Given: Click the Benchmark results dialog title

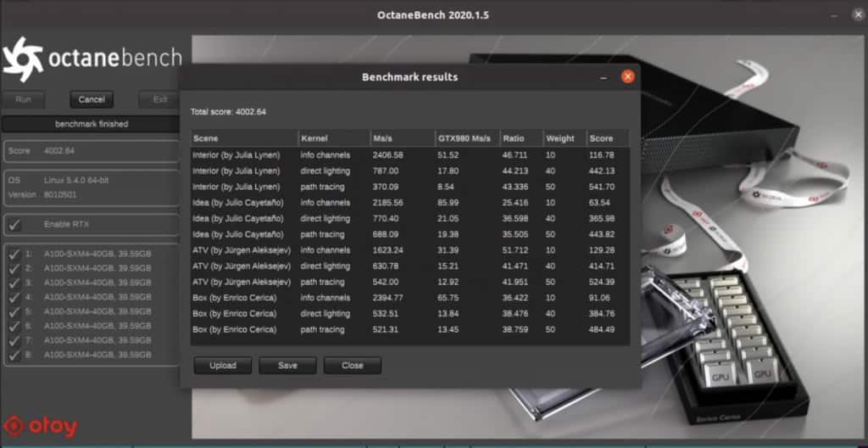Looking at the screenshot, I should [409, 77].
